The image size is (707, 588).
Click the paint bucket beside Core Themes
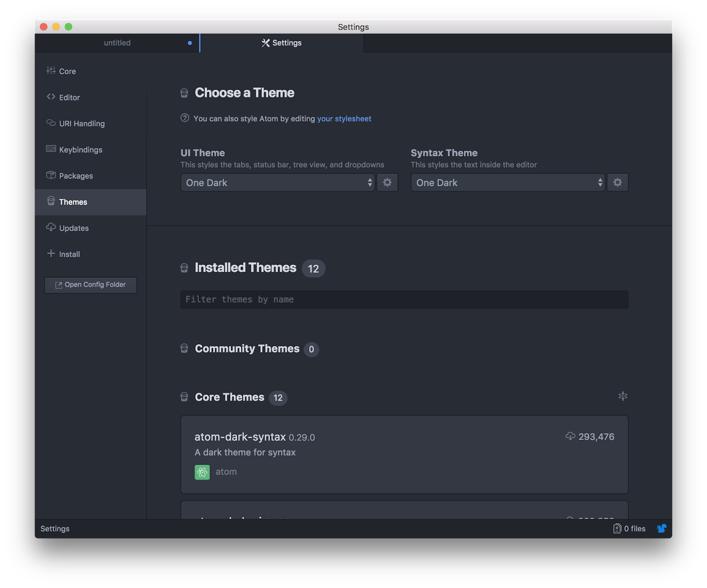(184, 397)
